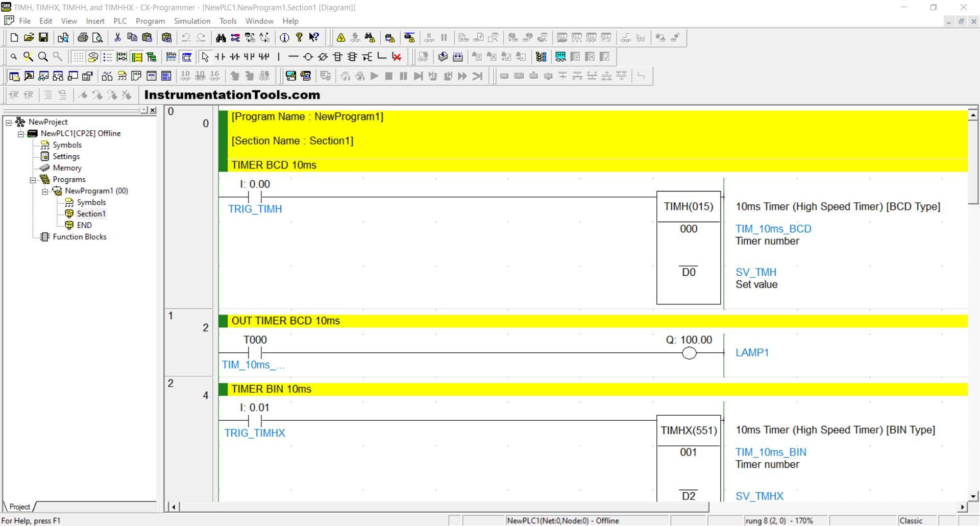The width and height of the screenshot is (980, 526).
Task: Open the Program menu
Action: 150,21
